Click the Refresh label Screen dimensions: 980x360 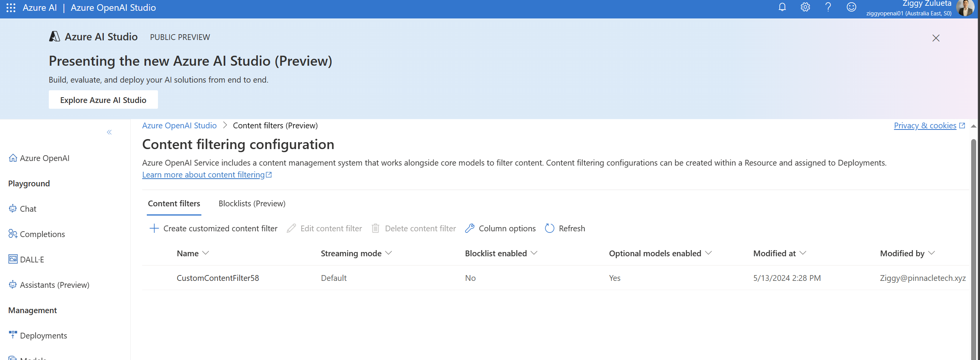point(572,229)
